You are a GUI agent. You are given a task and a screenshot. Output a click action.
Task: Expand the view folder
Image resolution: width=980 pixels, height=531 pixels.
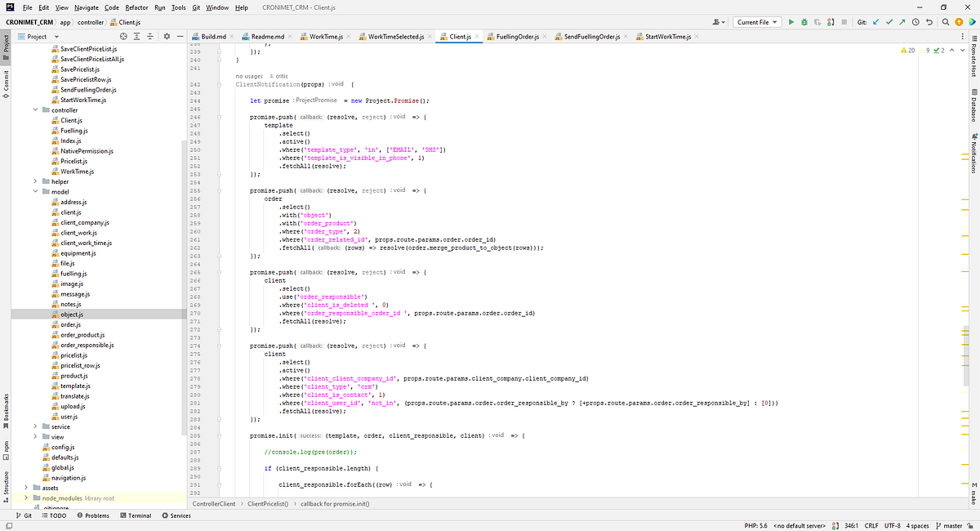pos(35,437)
